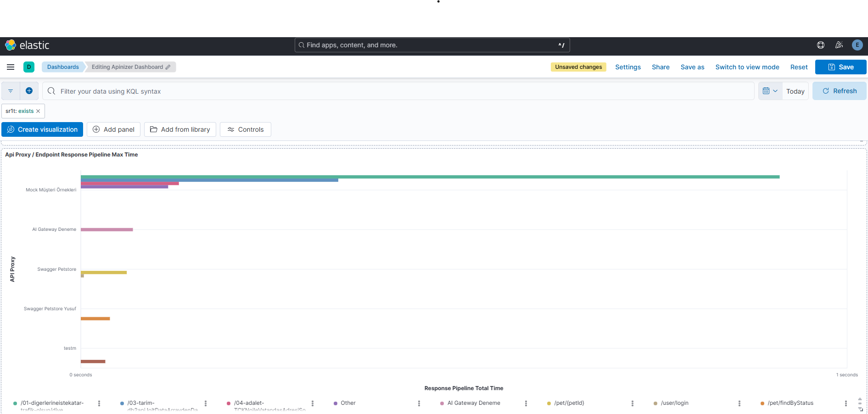868x414 pixels.
Task: Open options for /pet/findByStatus legend item
Action: pyautogui.click(x=846, y=403)
